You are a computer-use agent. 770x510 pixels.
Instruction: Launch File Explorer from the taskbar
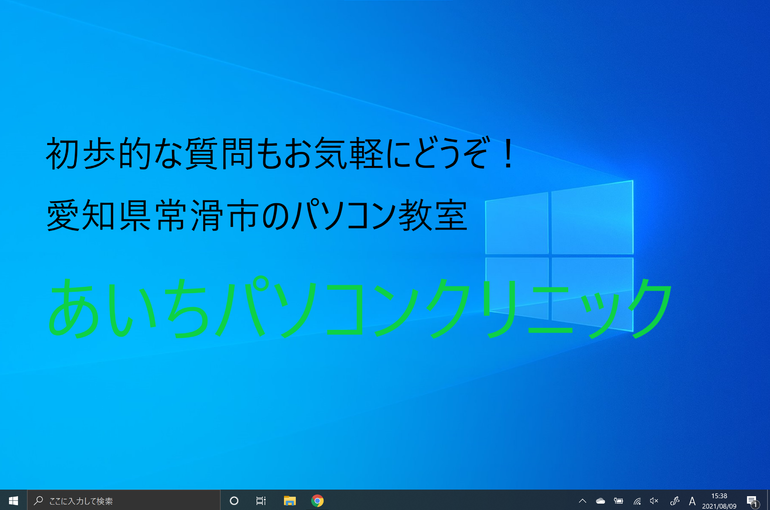[290, 501]
